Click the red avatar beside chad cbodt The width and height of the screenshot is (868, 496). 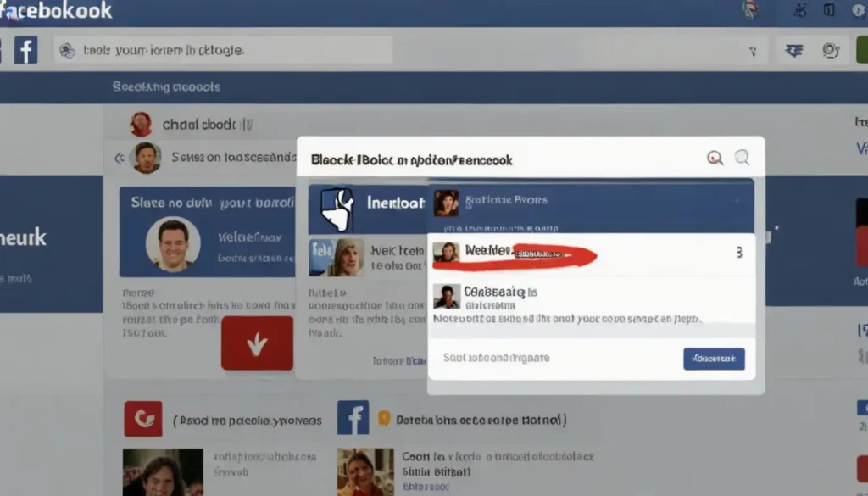pyautogui.click(x=141, y=124)
